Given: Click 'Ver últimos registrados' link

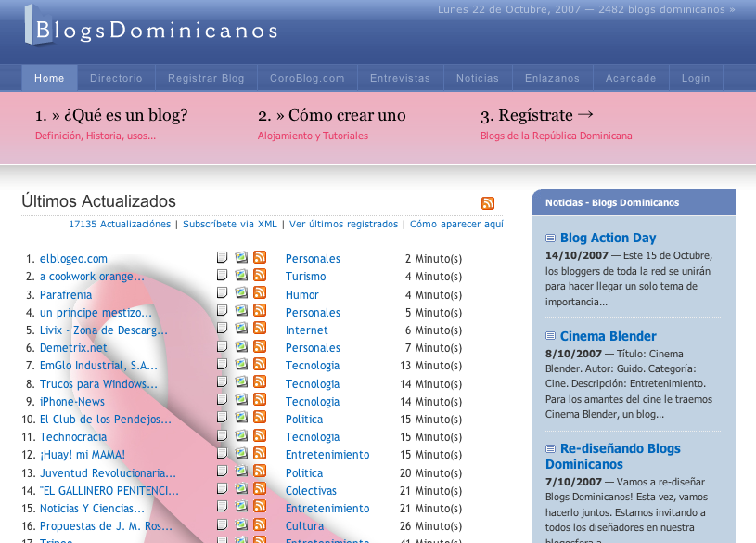Looking at the screenshot, I should [x=344, y=224].
